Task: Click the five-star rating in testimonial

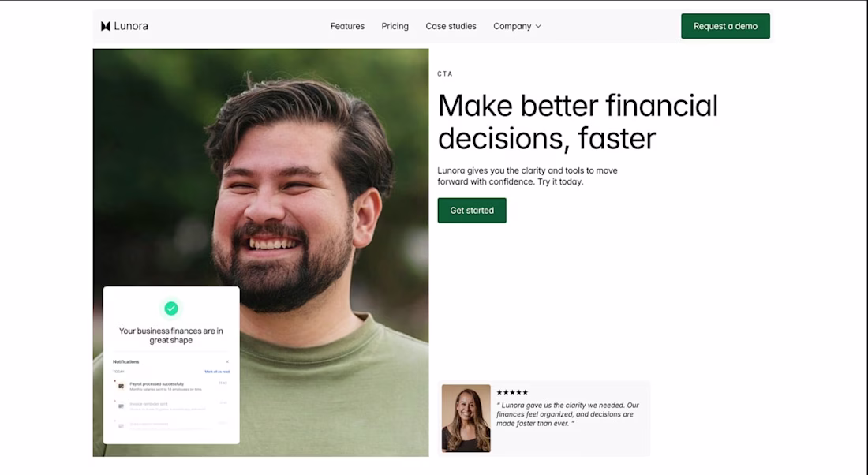Action: 512,392
